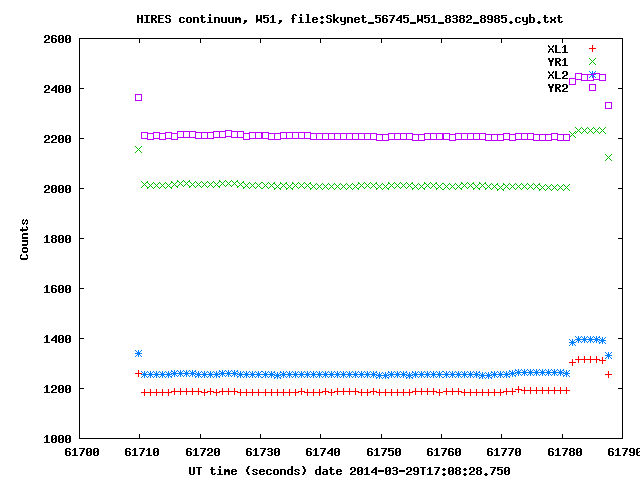Click the purple square marker in the YR2 legend
The height and width of the screenshot is (480, 640).
592,87
